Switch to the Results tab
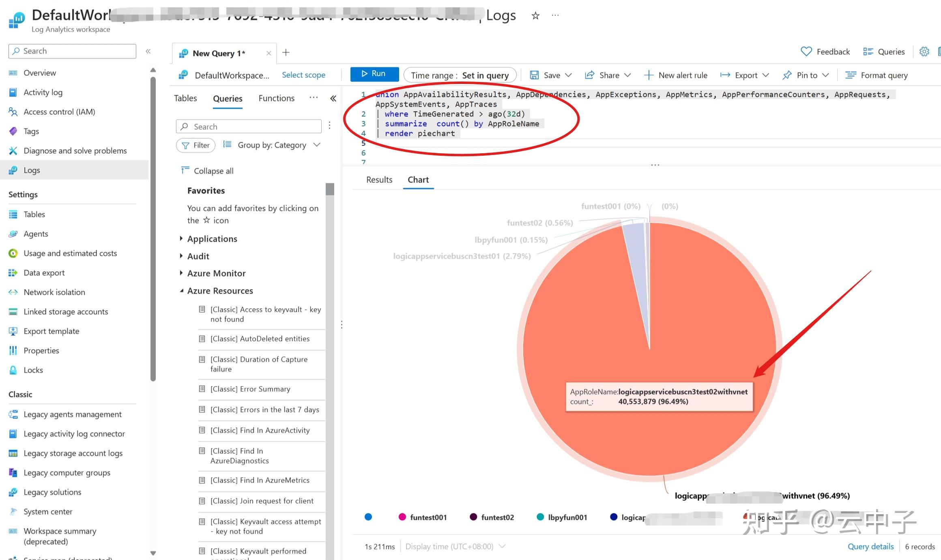Image resolution: width=941 pixels, height=560 pixels. pos(379,180)
